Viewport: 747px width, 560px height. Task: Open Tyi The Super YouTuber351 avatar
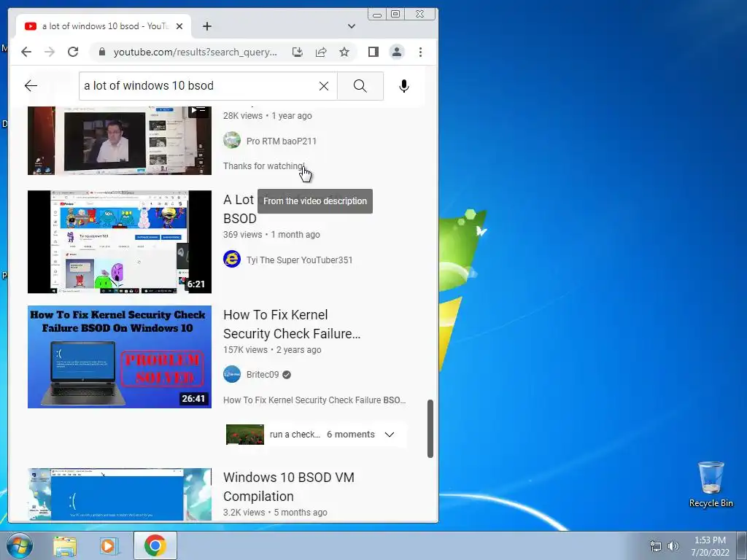point(232,259)
